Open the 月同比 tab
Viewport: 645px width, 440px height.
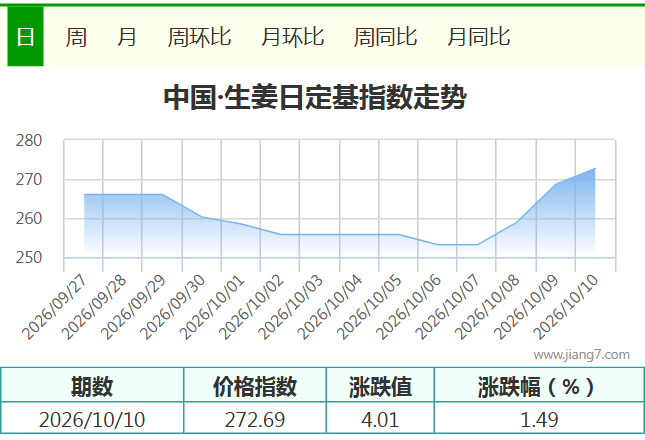click(x=478, y=37)
